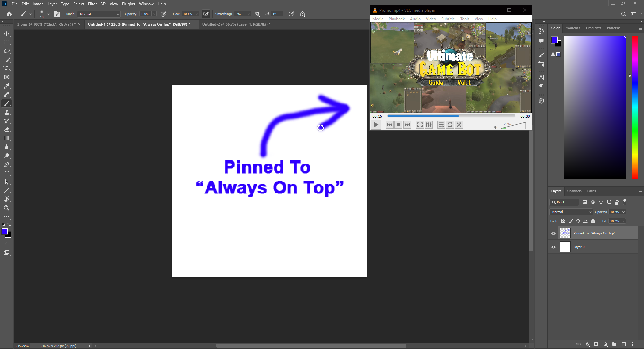
Task: Add a layer style with fx icon
Action: coord(587,344)
